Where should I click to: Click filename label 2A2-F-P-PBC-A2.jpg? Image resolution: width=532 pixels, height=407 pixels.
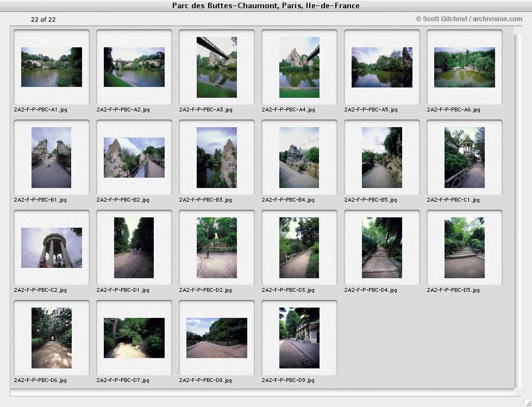coord(123,110)
